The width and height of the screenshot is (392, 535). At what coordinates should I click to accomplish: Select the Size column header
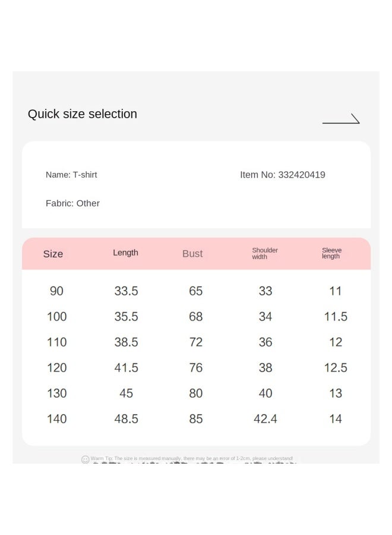[x=53, y=254]
